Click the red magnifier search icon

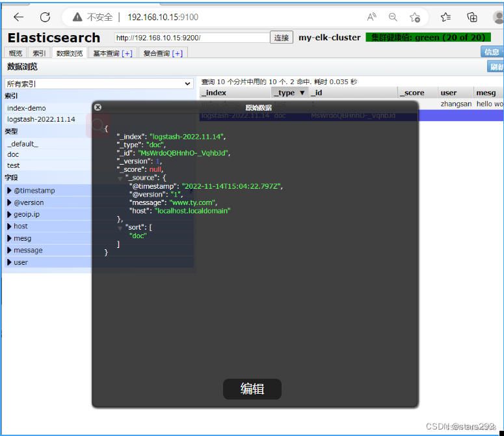click(98, 126)
